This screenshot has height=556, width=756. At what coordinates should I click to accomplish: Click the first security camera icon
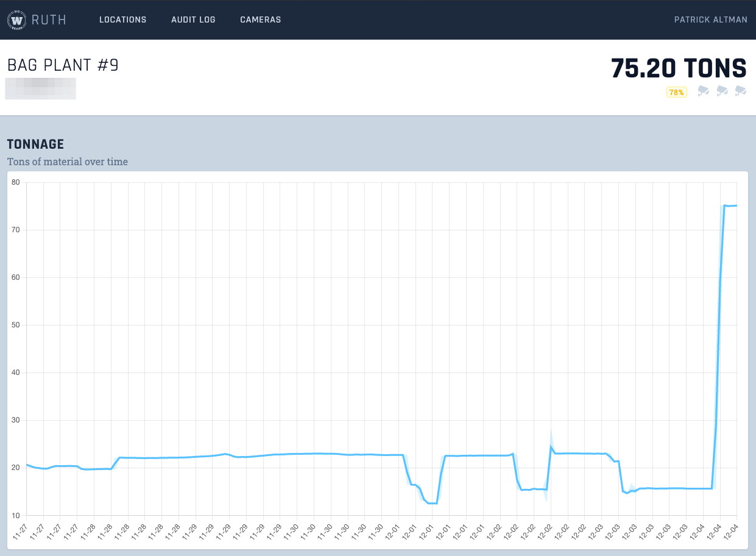coord(703,91)
